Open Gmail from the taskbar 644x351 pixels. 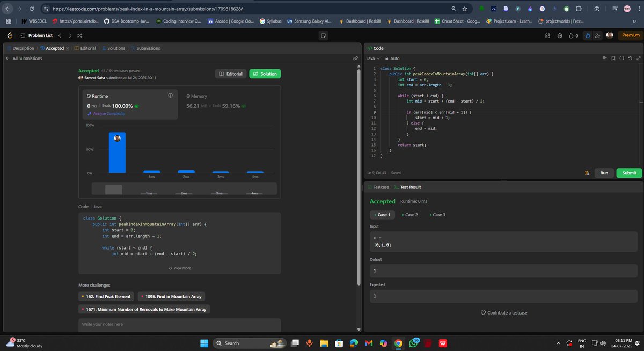pos(368,343)
